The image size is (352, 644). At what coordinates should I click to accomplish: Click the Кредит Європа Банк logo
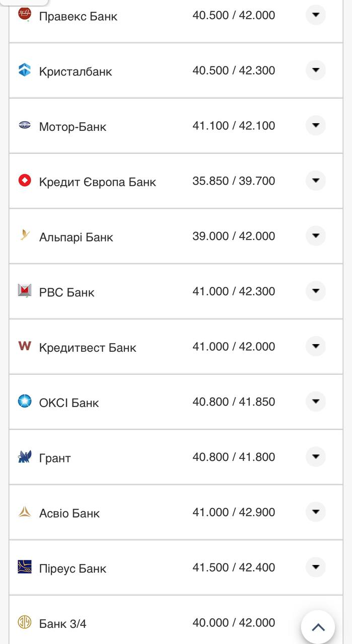tap(25, 180)
